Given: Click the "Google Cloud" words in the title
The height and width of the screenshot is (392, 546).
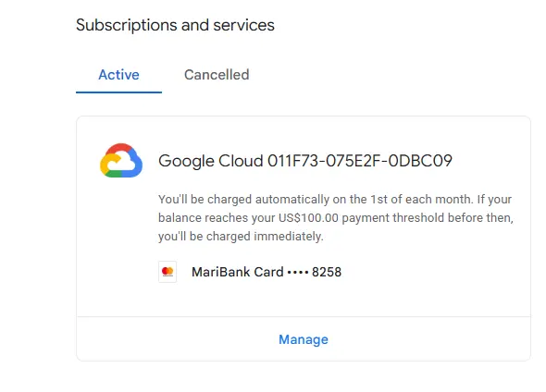Looking at the screenshot, I should pyautogui.click(x=211, y=161).
